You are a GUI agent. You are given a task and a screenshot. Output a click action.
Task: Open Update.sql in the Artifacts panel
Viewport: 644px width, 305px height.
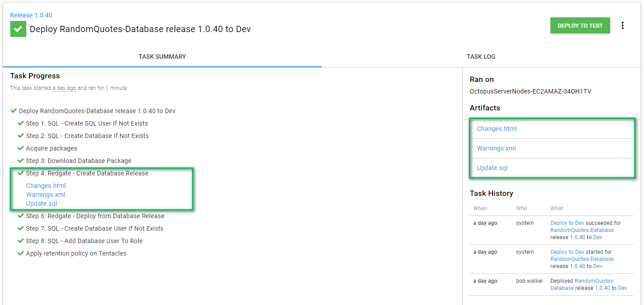492,168
